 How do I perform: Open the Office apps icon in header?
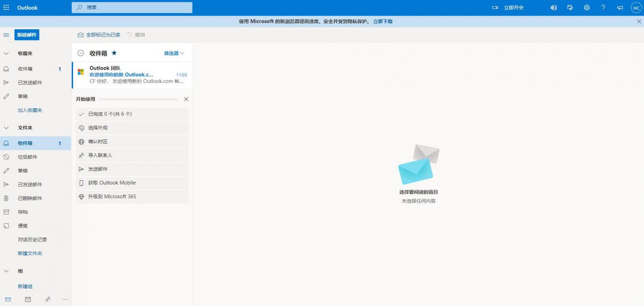[553, 8]
